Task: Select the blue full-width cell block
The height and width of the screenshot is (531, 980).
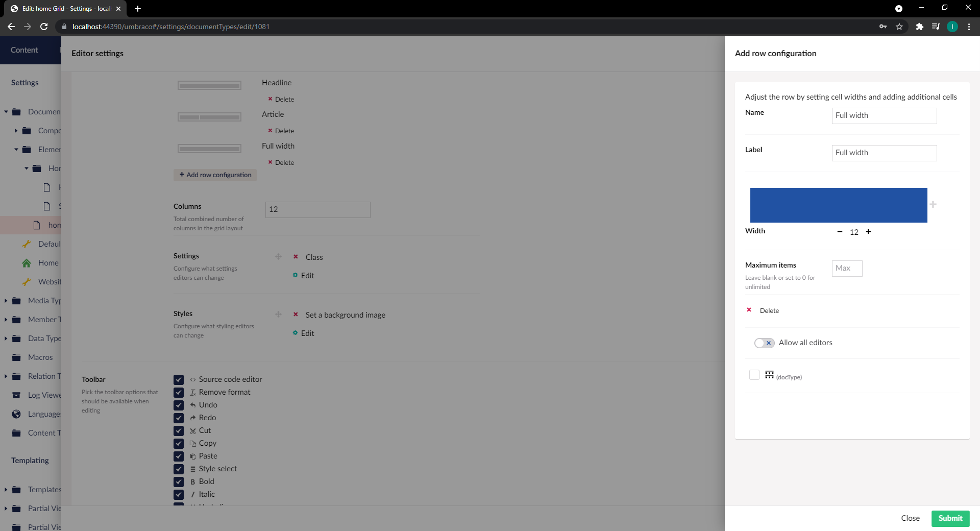Action: coord(839,205)
